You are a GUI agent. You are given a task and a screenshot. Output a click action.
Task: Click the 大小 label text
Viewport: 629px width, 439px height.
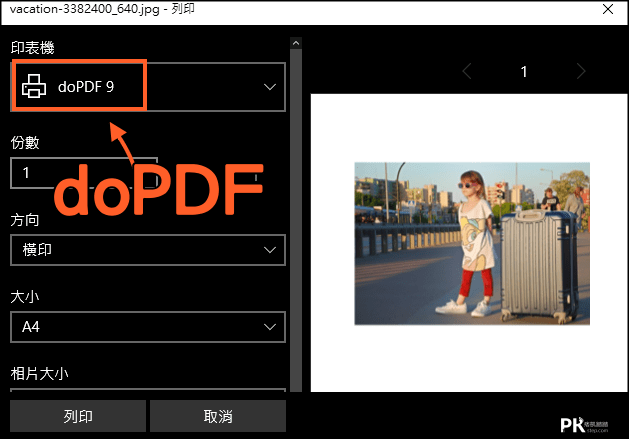[25, 297]
